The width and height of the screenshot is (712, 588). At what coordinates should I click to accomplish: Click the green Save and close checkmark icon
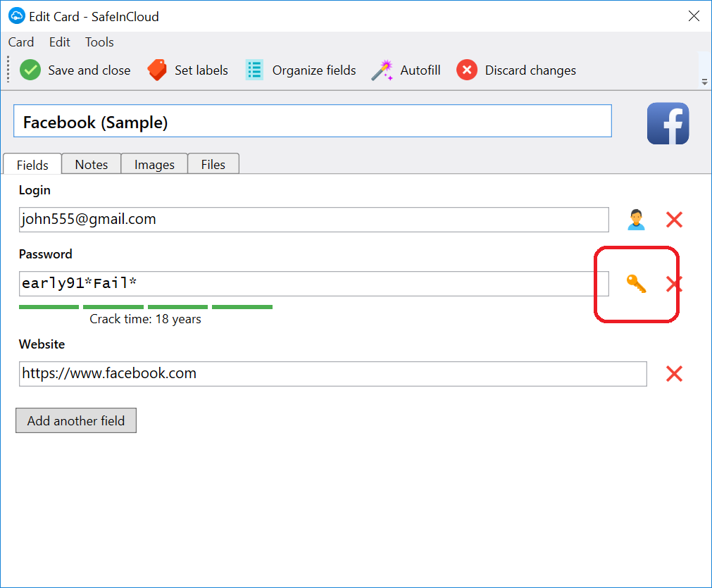tap(30, 70)
